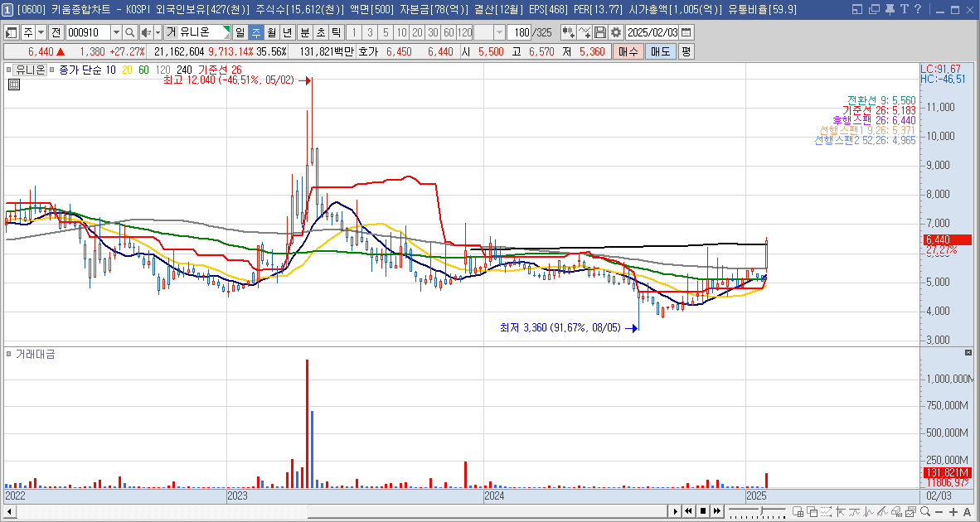Select the 주 weekly chart period
The image size is (980, 522).
(x=255, y=32)
